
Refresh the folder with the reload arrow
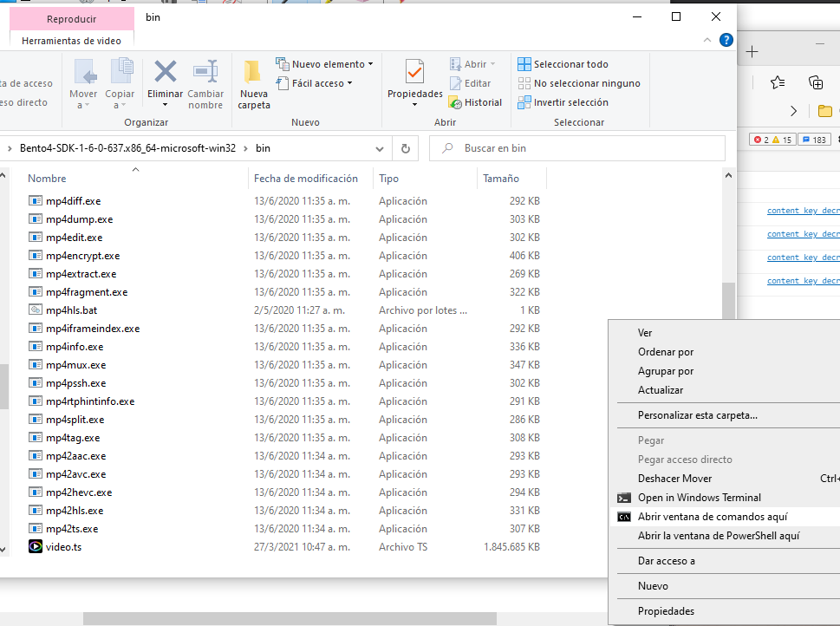406,148
